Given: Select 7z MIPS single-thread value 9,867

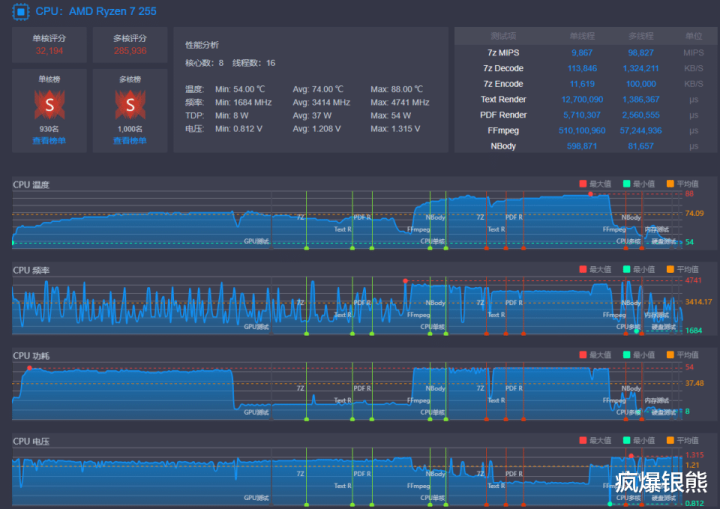Looking at the screenshot, I should pyautogui.click(x=582, y=53).
